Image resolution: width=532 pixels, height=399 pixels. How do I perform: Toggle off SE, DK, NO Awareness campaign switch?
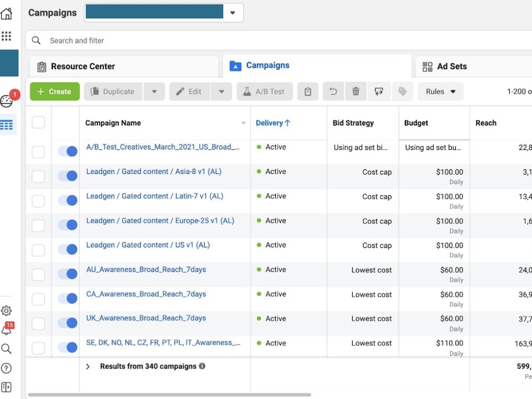pyautogui.click(x=68, y=347)
